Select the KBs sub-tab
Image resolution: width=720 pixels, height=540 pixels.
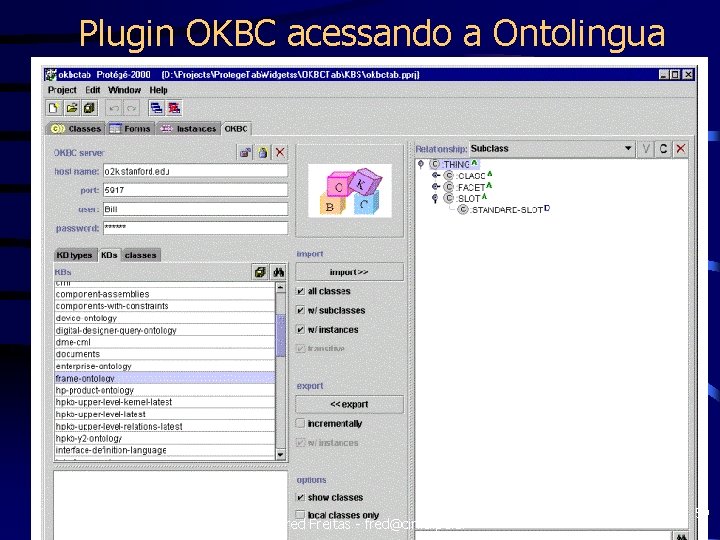click(x=109, y=255)
